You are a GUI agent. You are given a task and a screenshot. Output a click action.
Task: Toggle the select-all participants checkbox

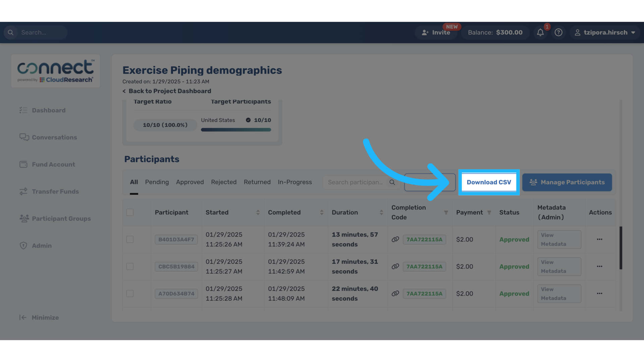click(x=130, y=212)
